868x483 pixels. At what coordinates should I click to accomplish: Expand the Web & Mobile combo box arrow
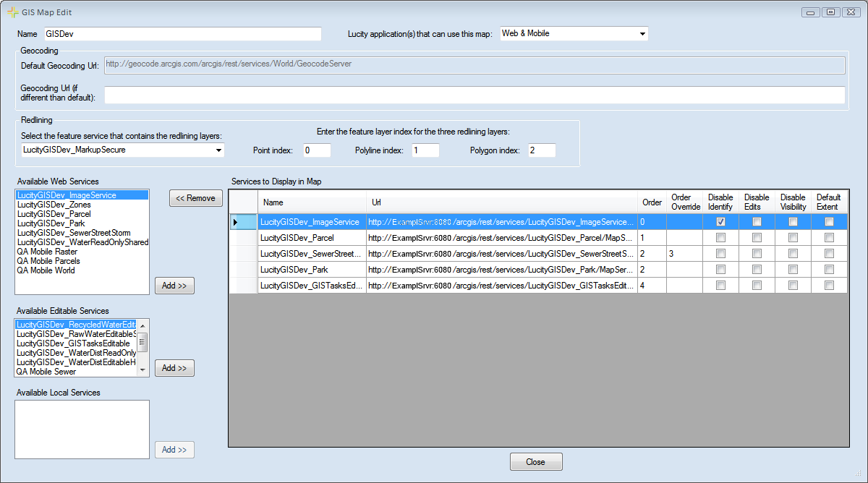click(641, 33)
